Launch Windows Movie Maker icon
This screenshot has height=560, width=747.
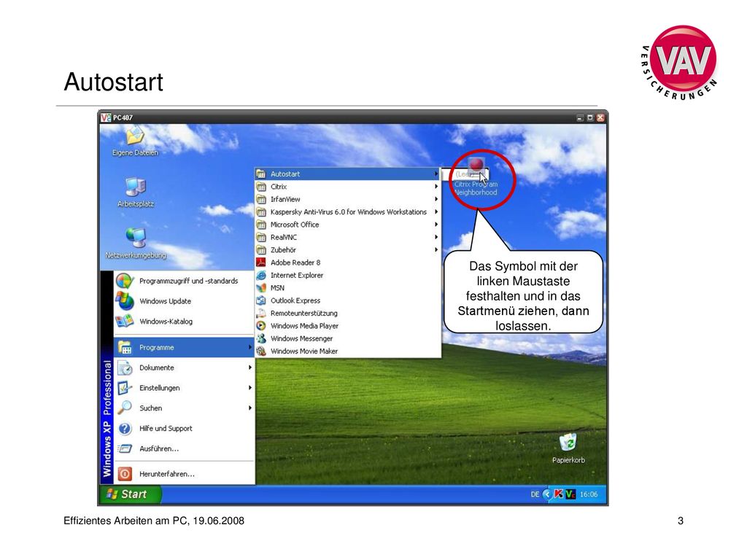(x=261, y=351)
